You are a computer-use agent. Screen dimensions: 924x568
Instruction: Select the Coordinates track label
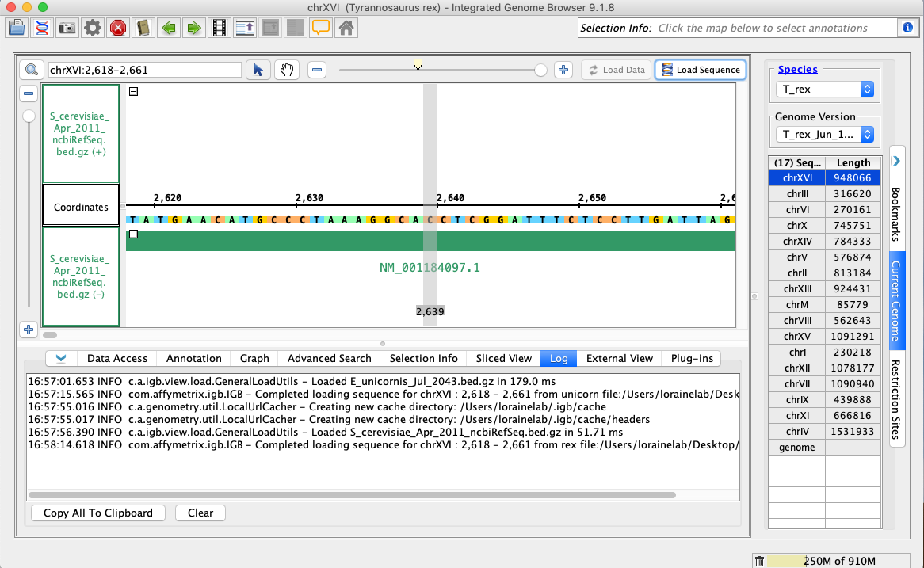point(81,207)
